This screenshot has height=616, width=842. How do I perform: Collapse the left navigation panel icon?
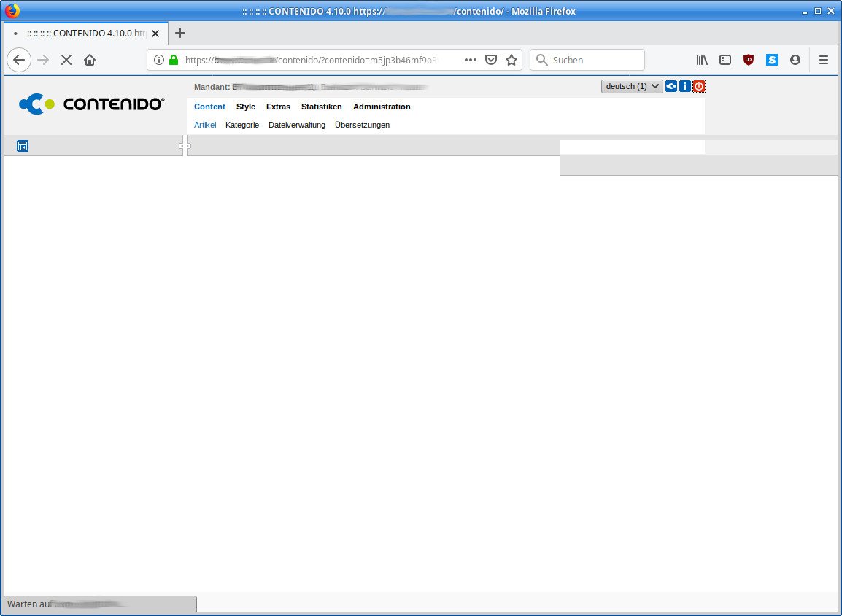click(23, 147)
